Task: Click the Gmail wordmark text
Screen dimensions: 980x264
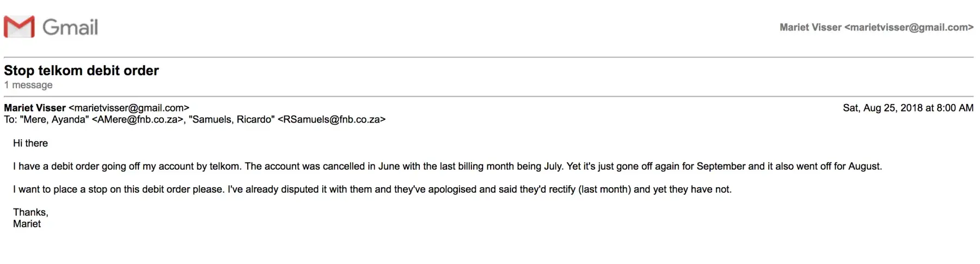Action: [70, 27]
